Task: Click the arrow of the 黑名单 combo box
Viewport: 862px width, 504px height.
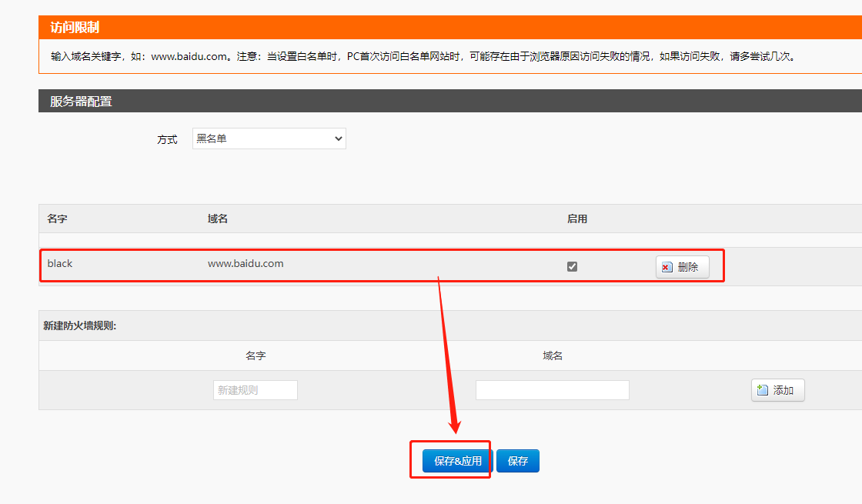Action: (x=338, y=139)
